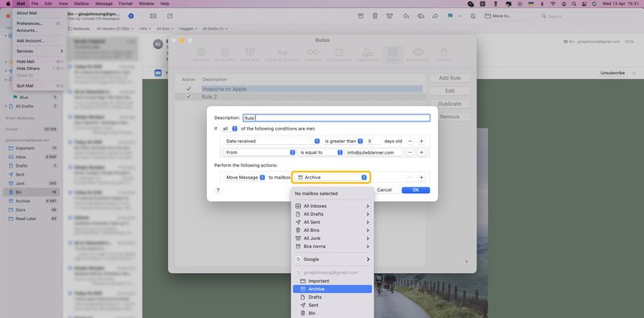Click the OK button
Image resolution: width=644 pixels, height=318 pixels.
coord(415,190)
